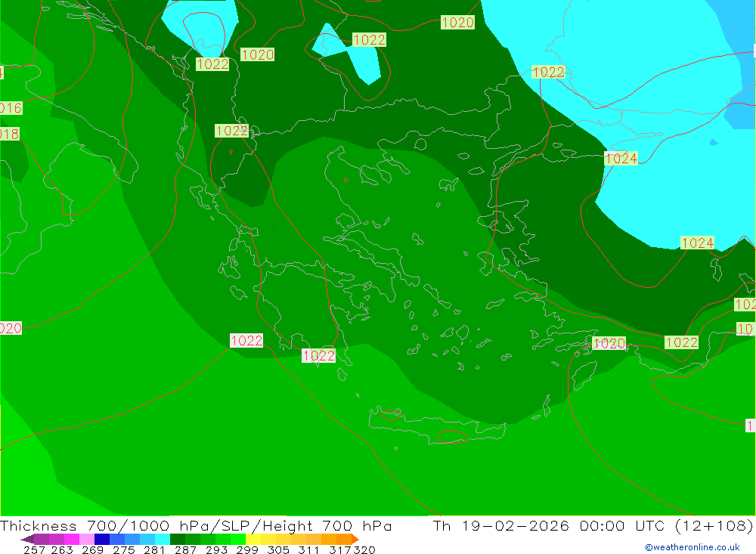Screen dimensions: 756x554
Task: Click the 1020 label at the top edge of the map
Action: (x=457, y=22)
